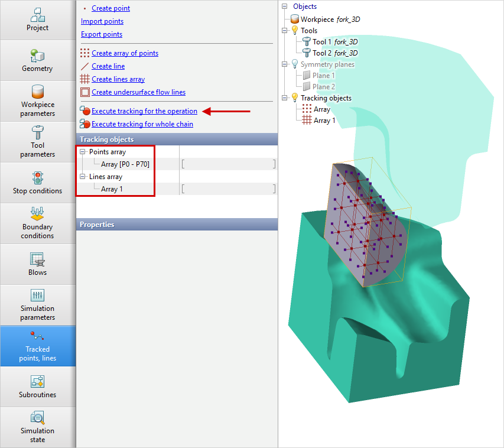
Task: Open the Project tab
Action: [x=37, y=20]
